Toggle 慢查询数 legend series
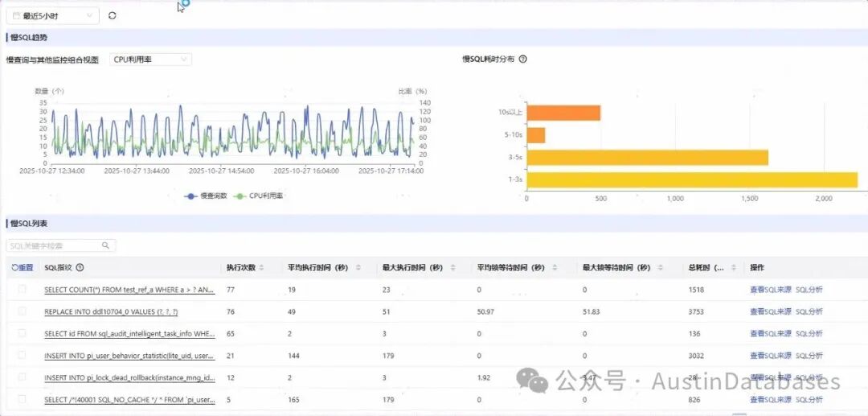868x416 pixels. tap(207, 196)
